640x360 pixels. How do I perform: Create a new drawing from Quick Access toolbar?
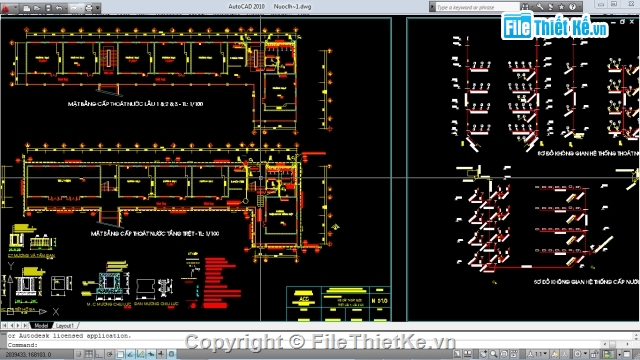click(x=27, y=8)
